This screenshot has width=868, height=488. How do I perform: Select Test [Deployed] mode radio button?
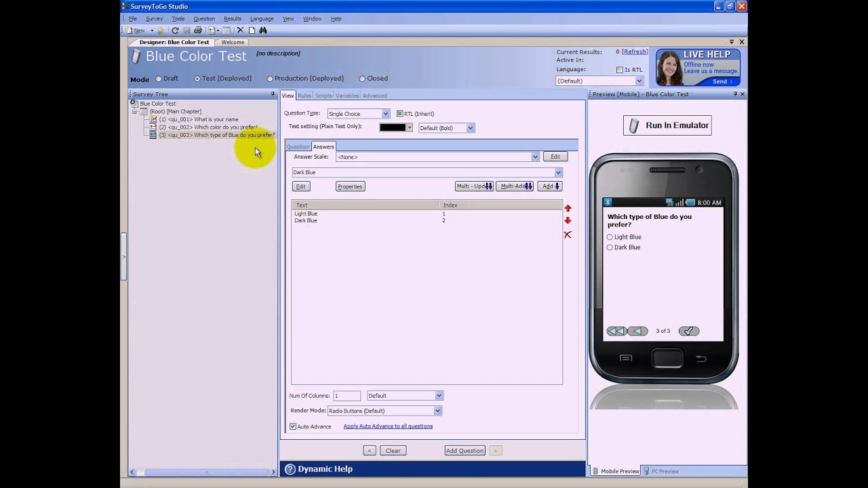click(197, 79)
